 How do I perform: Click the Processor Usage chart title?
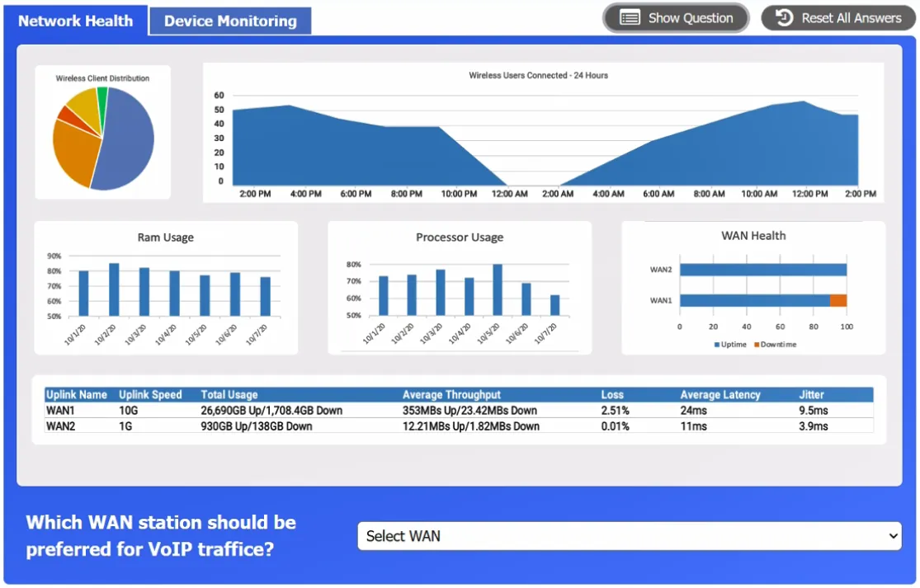460,238
